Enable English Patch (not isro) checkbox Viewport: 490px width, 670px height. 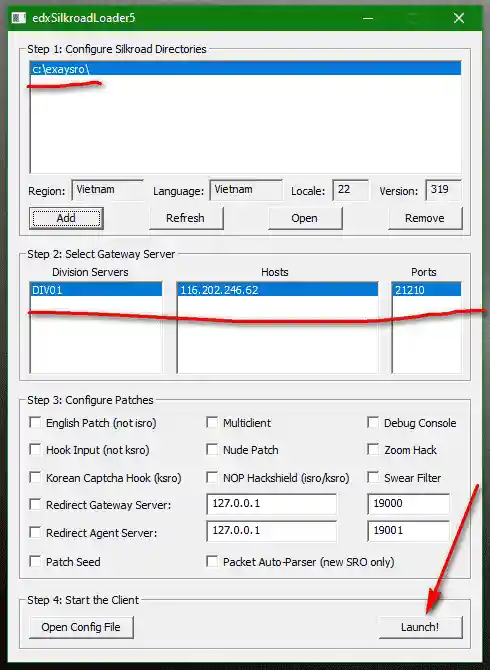(x=35, y=423)
